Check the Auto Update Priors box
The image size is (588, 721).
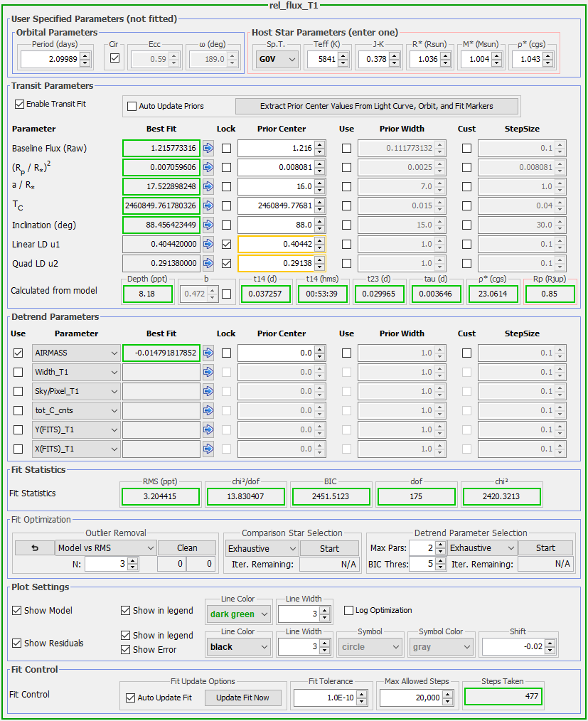132,107
